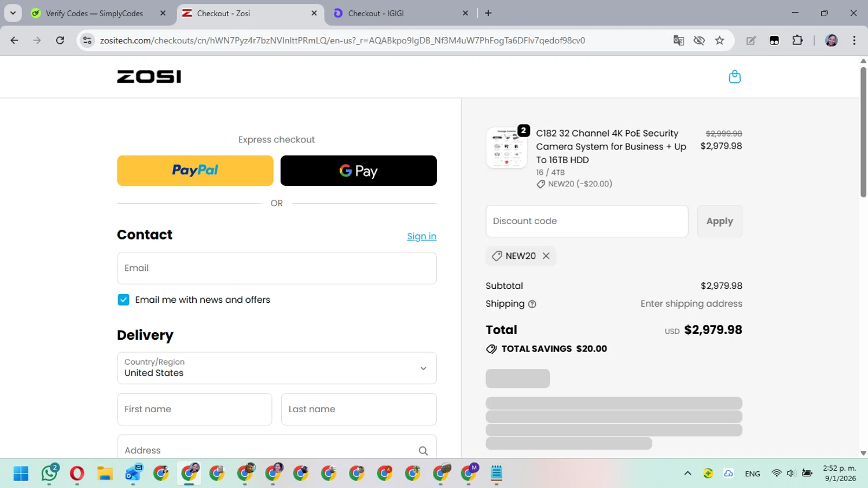Click the Last name field
Image resolution: width=868 pixels, height=488 pixels.
tap(359, 409)
